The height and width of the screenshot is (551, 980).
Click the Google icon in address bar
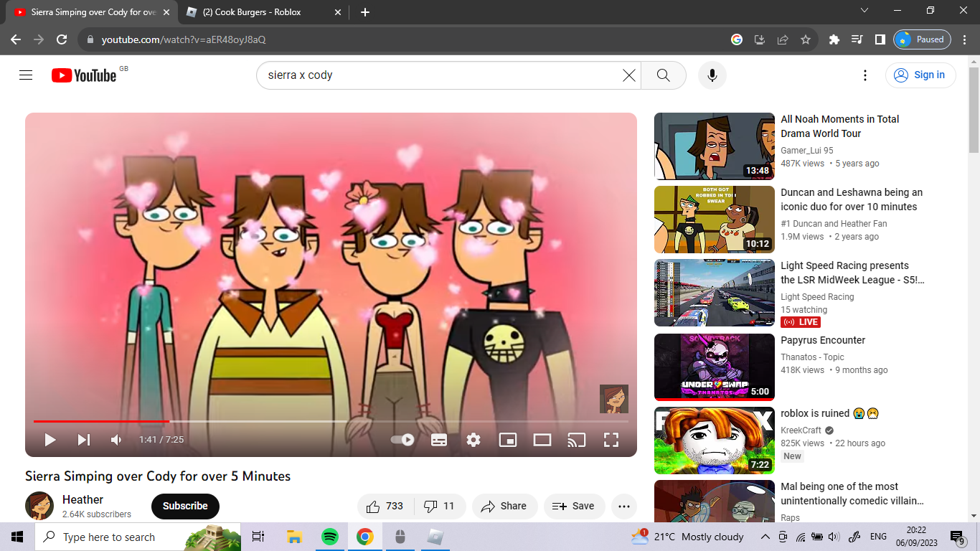coord(737,39)
